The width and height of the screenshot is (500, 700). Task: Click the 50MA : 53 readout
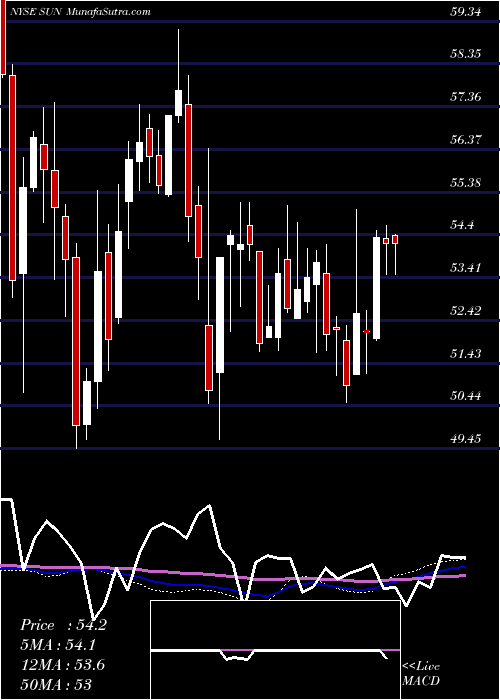[x=56, y=685]
